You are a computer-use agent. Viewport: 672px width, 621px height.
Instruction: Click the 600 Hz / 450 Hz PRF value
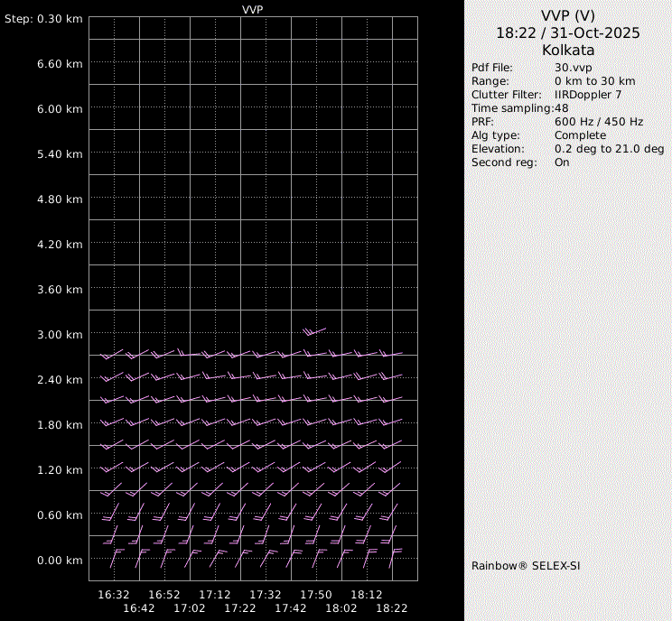(x=599, y=122)
